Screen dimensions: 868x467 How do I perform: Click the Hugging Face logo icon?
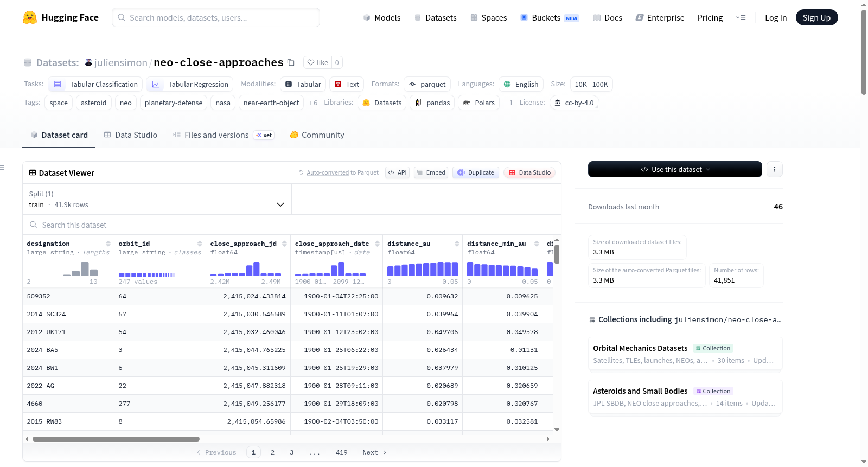[30, 17]
